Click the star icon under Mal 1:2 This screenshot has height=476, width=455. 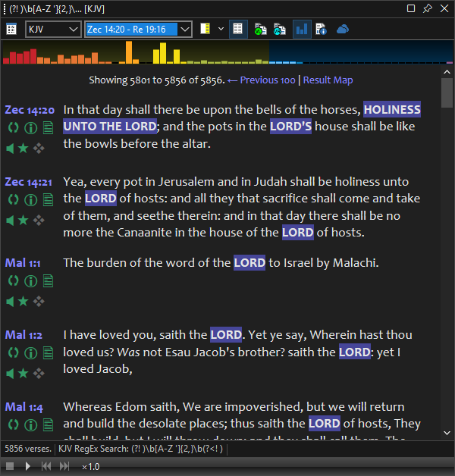[x=23, y=373]
